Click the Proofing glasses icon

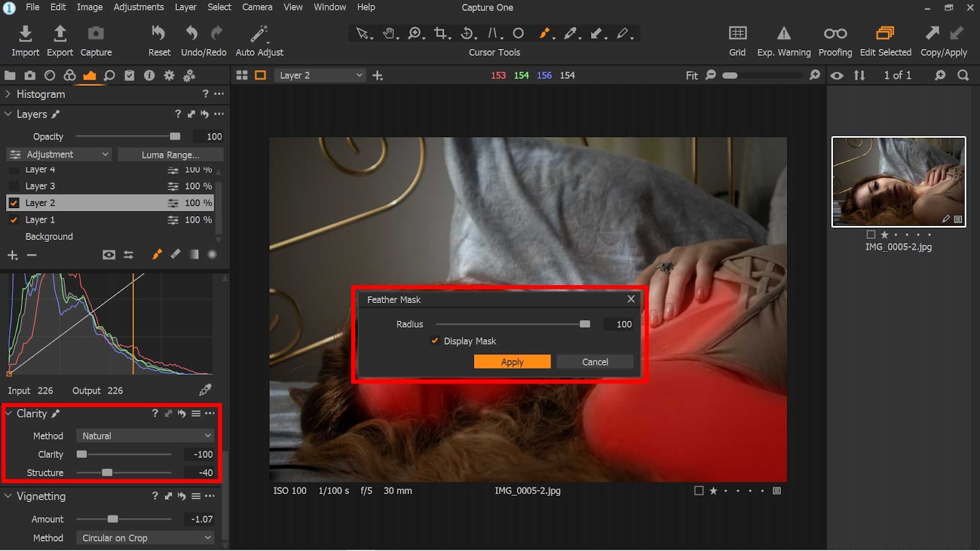(x=835, y=34)
